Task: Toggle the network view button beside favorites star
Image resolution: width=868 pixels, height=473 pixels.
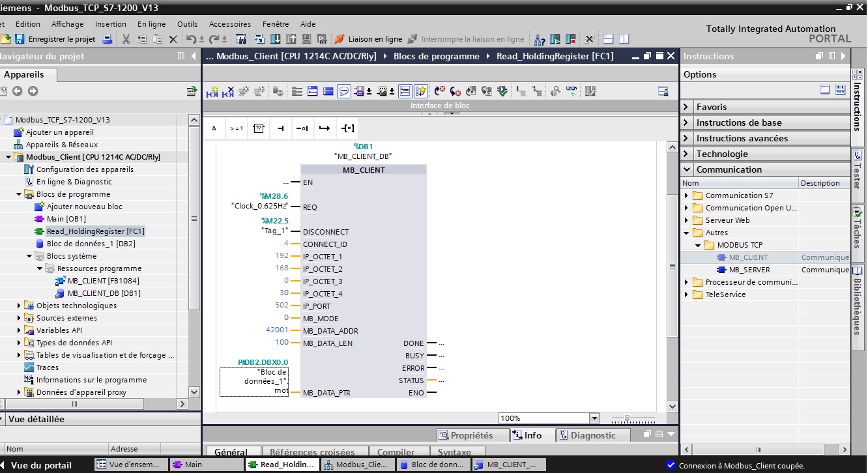Action: tap(405, 91)
